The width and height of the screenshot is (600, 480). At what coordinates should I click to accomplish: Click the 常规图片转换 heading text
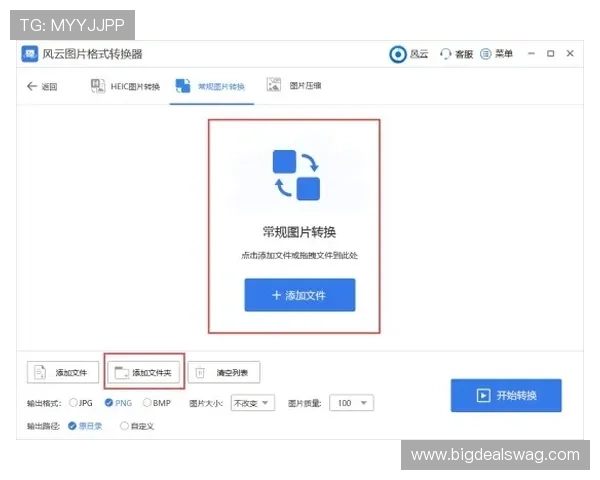299,232
